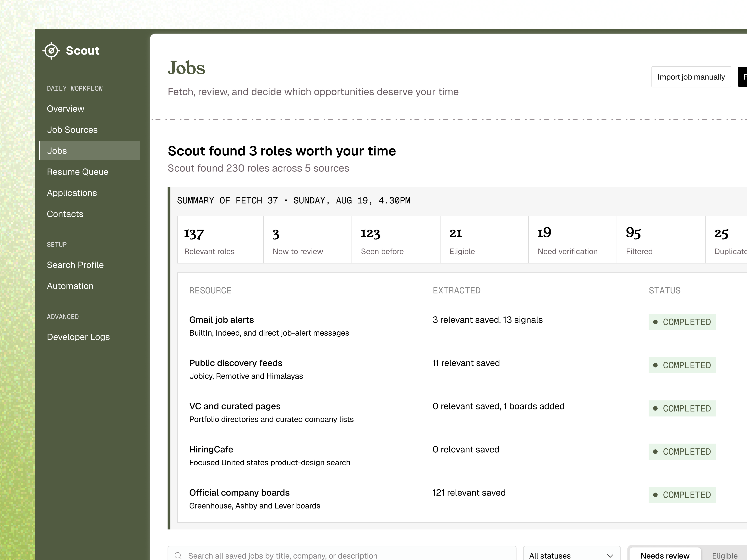747x560 pixels.
Task: Click '3 relevant saved, 13 signals' text
Action: tap(488, 320)
